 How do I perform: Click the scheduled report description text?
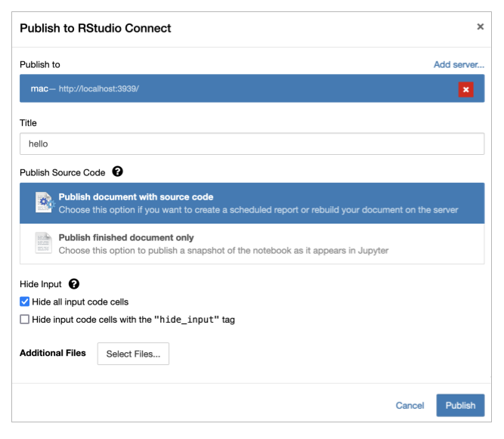pyautogui.click(x=258, y=210)
